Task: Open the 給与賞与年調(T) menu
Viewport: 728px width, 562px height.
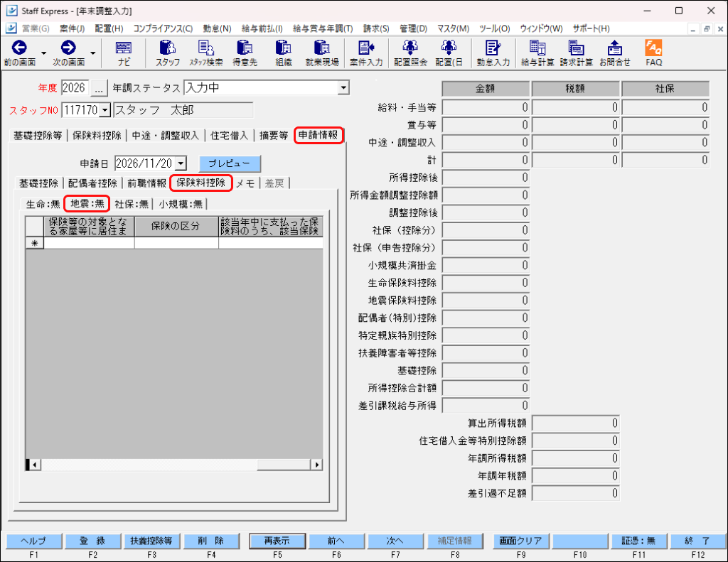Action: pos(323,28)
